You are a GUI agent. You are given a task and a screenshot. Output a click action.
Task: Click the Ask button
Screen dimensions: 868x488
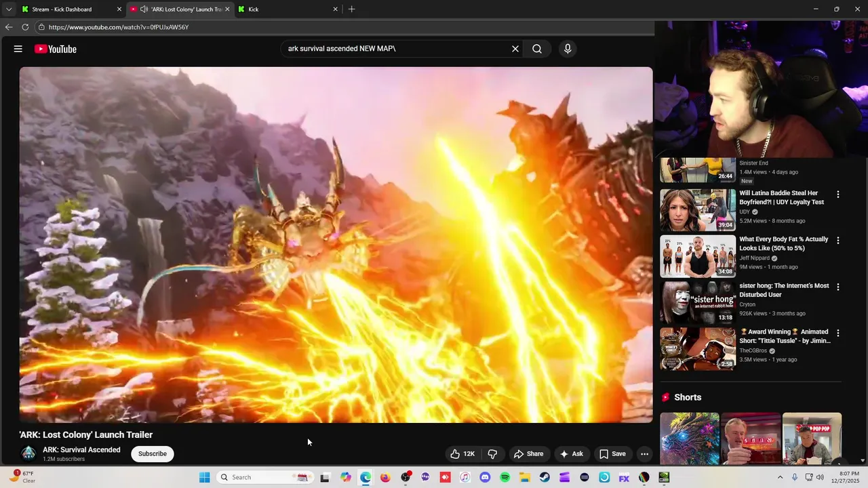[571, 454]
